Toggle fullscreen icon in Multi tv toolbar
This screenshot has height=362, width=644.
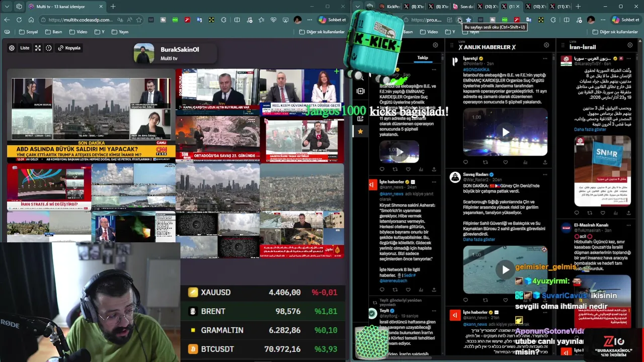coord(39,48)
